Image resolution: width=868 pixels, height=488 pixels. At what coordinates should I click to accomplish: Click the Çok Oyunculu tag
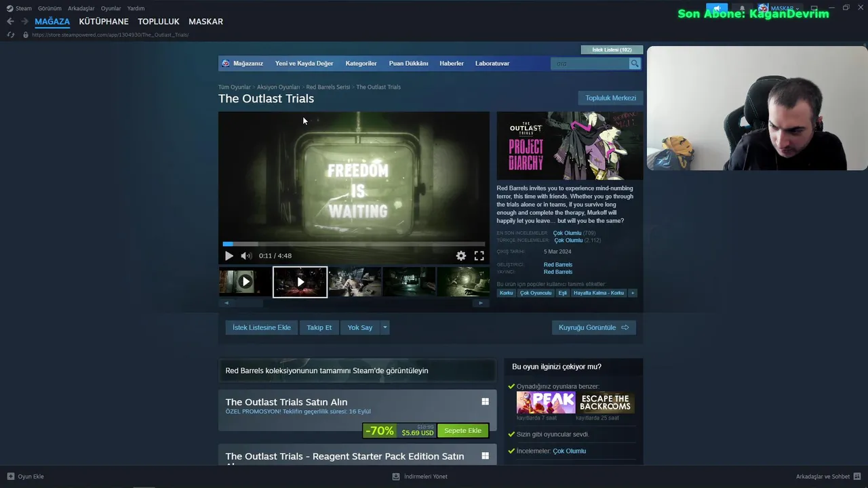click(536, 293)
